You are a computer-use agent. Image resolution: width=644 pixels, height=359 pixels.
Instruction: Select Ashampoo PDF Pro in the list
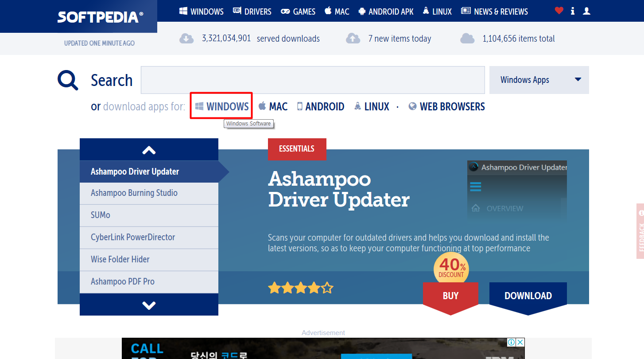(149, 282)
